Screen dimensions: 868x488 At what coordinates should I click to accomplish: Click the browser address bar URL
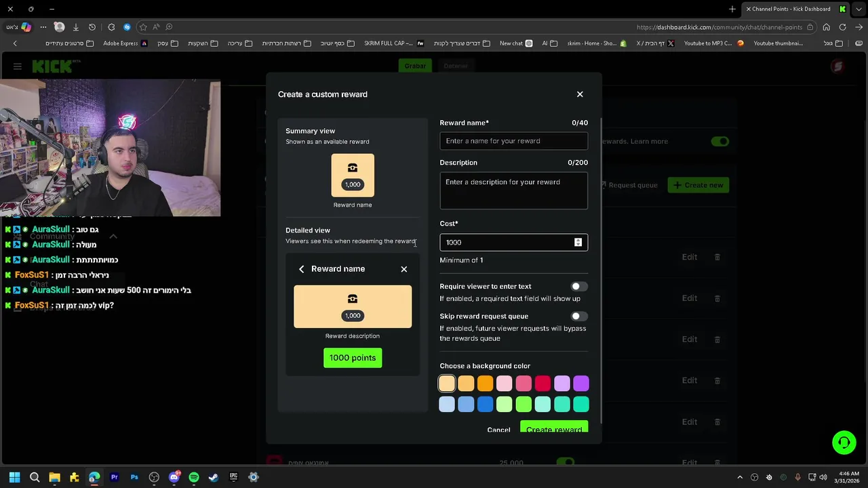pyautogui.click(x=719, y=27)
